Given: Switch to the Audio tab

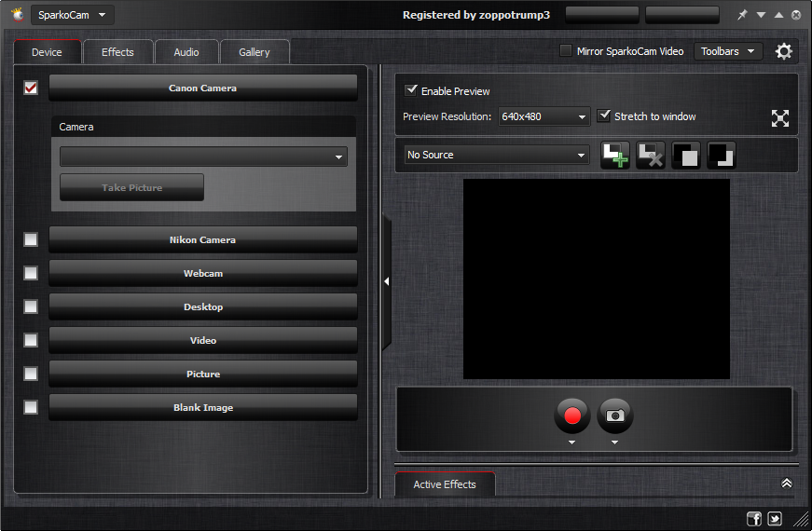Looking at the screenshot, I should (186, 52).
